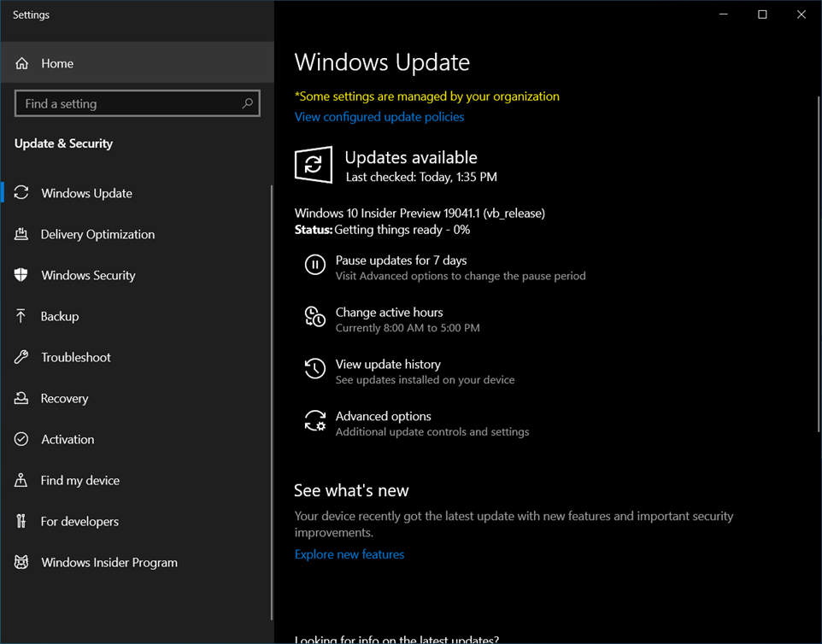Click 'See what's new' heading
This screenshot has width=822, height=644.
pos(351,490)
